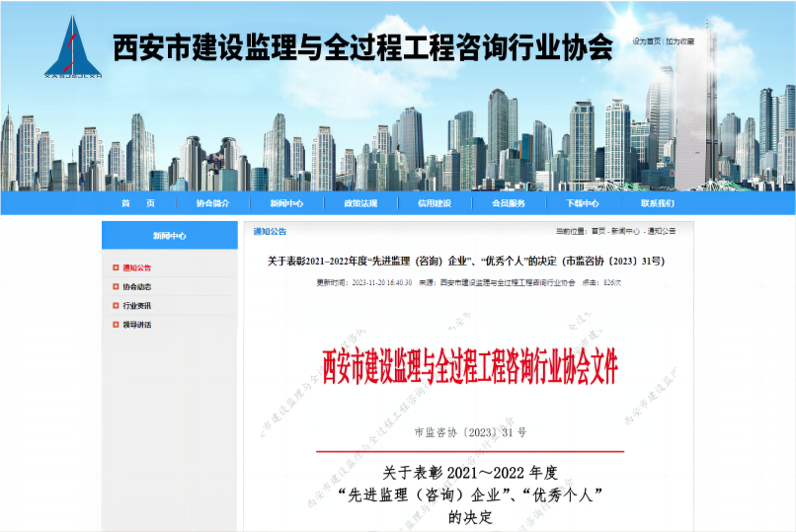Open the 会员服务 menu item

pos(509,203)
